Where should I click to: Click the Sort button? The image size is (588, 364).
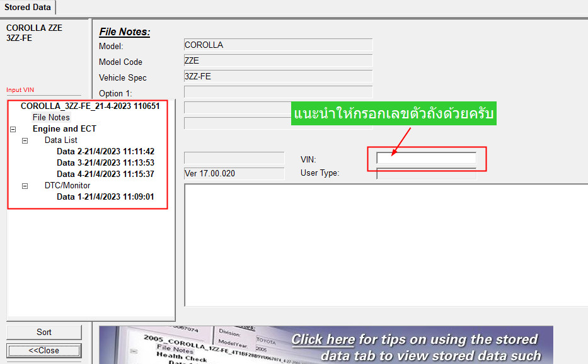44,332
